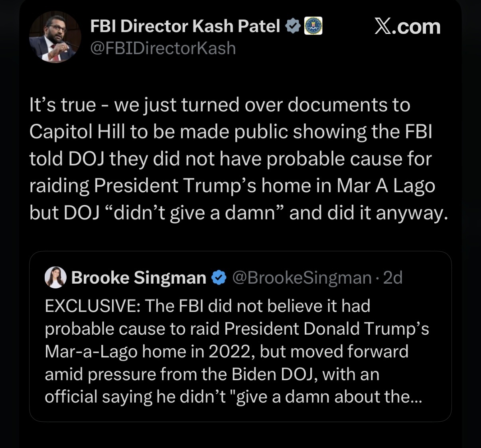Click Brooke Singman's blue verified checkmark
481x448 pixels.
click(x=219, y=278)
